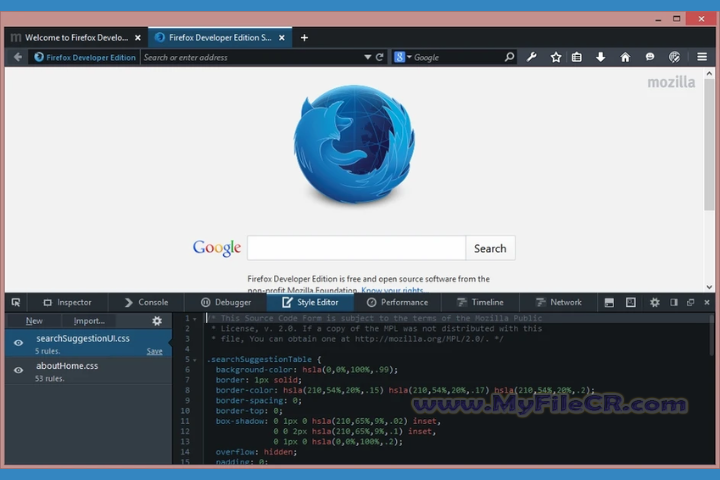Click the background-color property on line 6

coord(254,370)
